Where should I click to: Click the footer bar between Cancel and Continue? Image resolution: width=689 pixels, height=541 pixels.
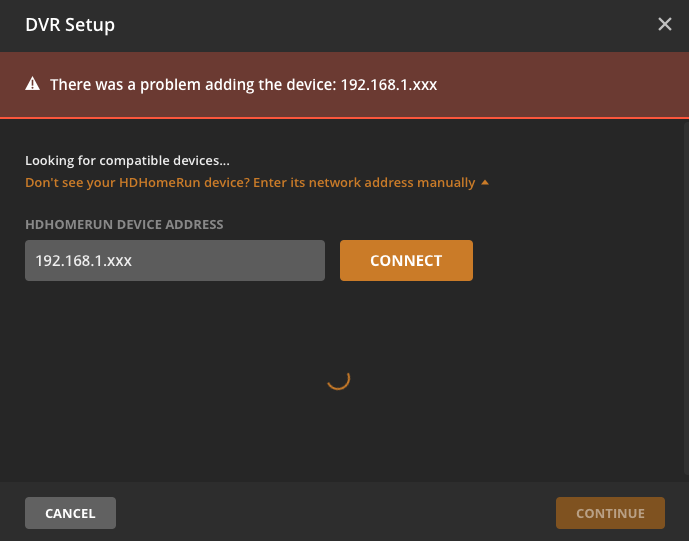click(x=335, y=513)
